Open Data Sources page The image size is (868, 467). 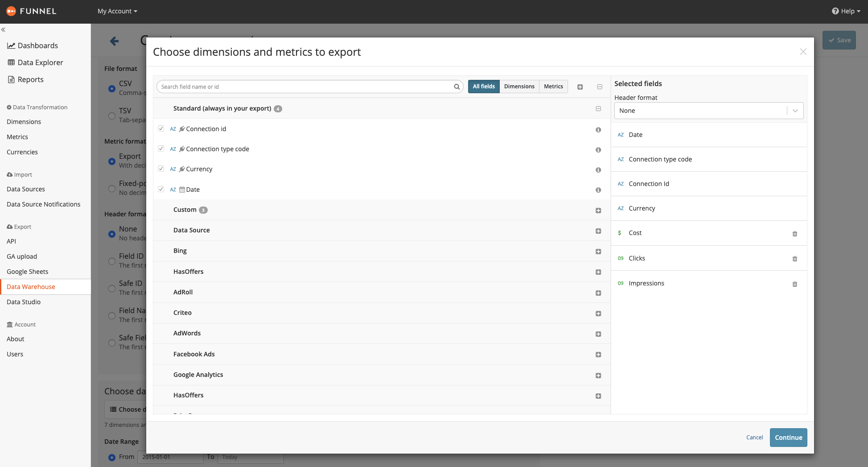26,189
